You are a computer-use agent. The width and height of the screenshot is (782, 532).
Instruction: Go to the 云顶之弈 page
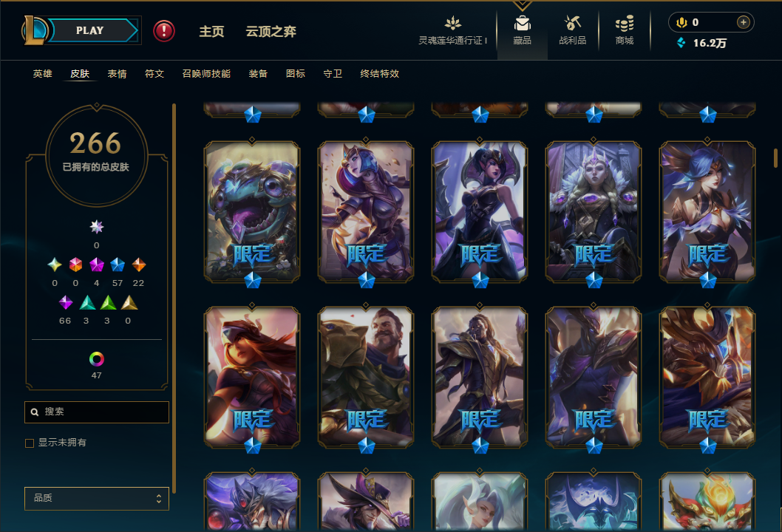(271, 32)
